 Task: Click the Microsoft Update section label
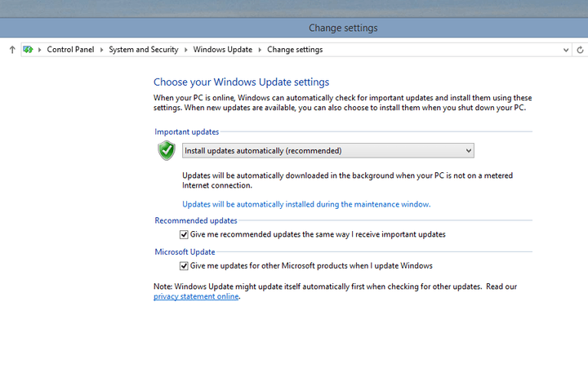pos(185,252)
